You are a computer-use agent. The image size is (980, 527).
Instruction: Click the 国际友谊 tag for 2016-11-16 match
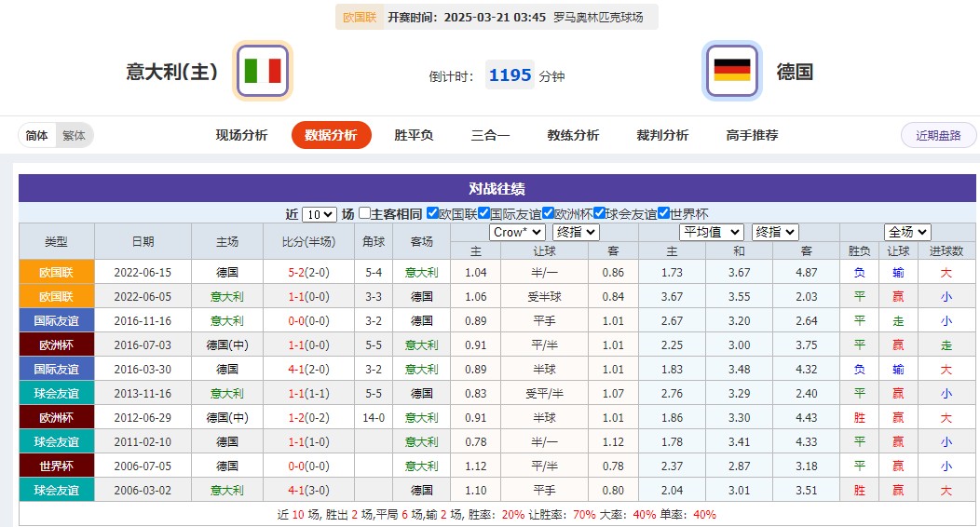(57, 320)
